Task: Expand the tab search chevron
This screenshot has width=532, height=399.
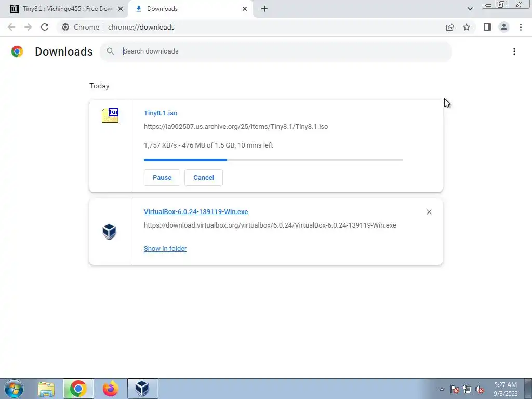Action: 470,9
